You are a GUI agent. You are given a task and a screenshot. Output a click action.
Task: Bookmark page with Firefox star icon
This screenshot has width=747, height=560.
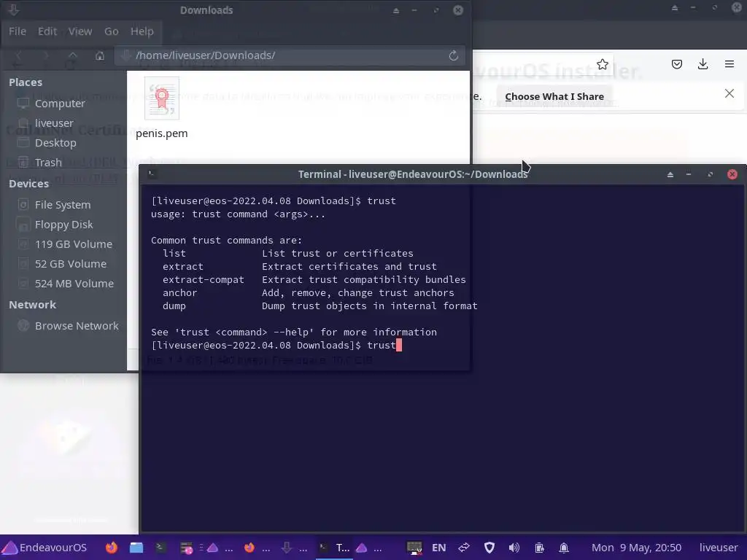(602, 64)
